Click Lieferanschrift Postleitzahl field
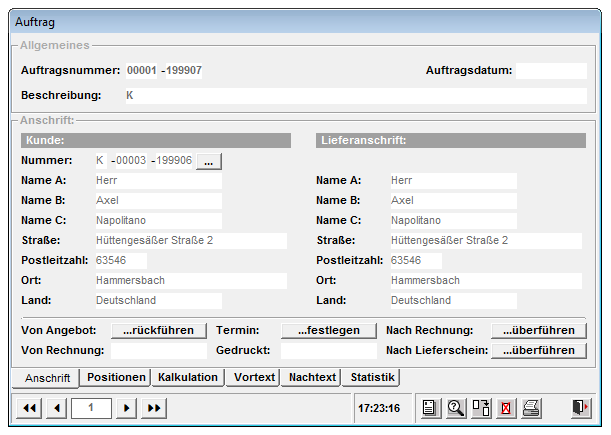 click(x=416, y=261)
